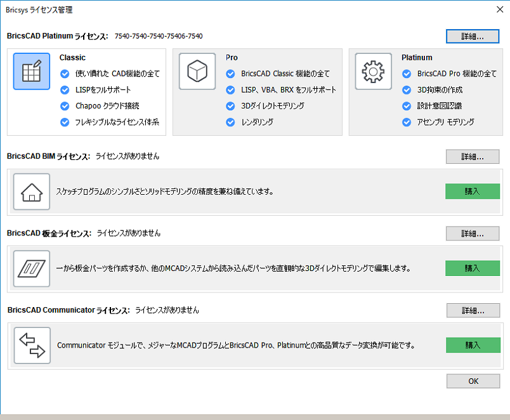Click the sheet metal module icon
Screen dimensions: 510x420
[32, 269]
